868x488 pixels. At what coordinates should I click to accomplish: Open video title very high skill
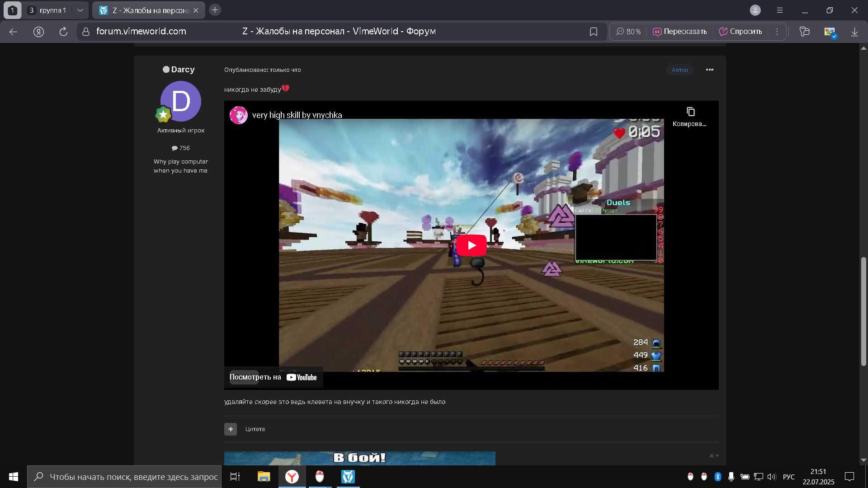coord(297,115)
